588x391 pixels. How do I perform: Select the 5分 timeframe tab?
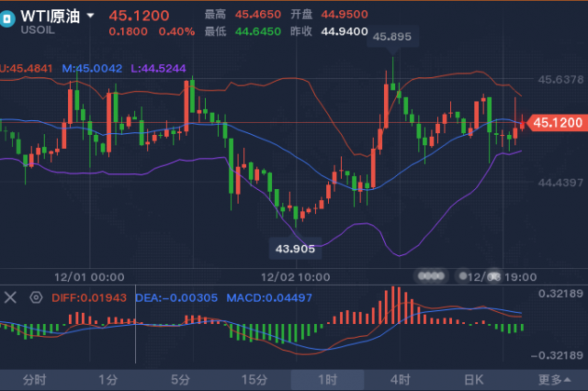coord(180,380)
